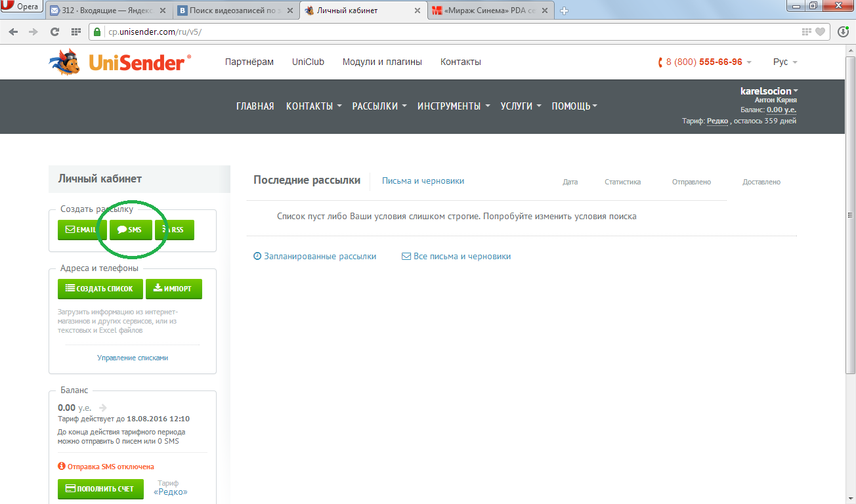Click the Отправка SMS отключена warning
The width and height of the screenshot is (856, 504).
click(x=106, y=467)
